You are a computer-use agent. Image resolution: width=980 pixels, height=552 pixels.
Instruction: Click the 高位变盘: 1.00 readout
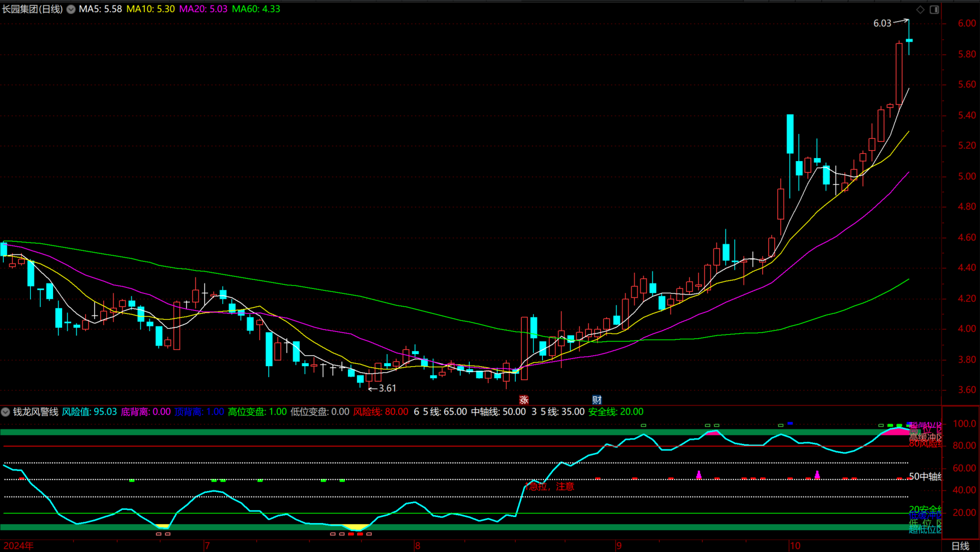[x=257, y=412]
